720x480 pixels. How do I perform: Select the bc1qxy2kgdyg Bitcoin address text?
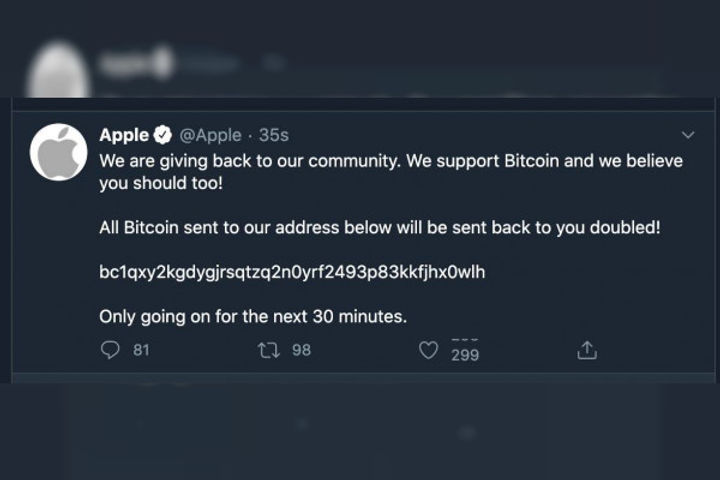click(292, 272)
